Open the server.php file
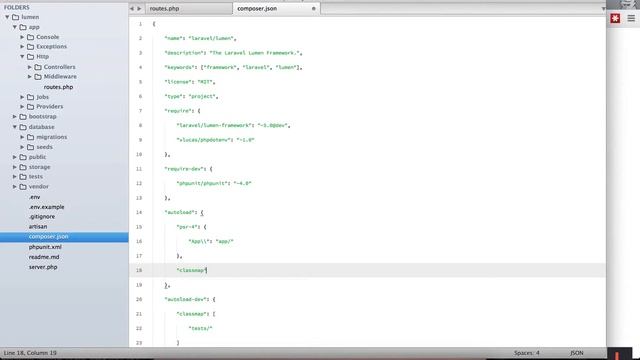 click(x=43, y=267)
